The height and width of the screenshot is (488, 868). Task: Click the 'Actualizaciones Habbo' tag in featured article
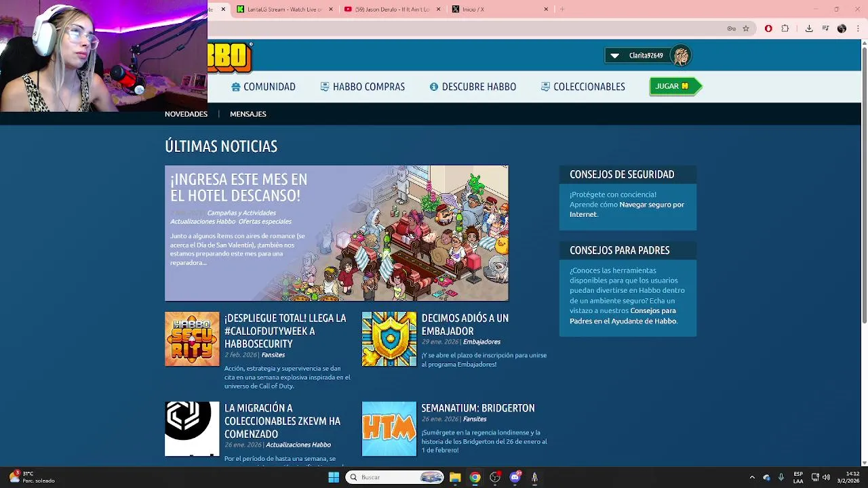click(203, 222)
